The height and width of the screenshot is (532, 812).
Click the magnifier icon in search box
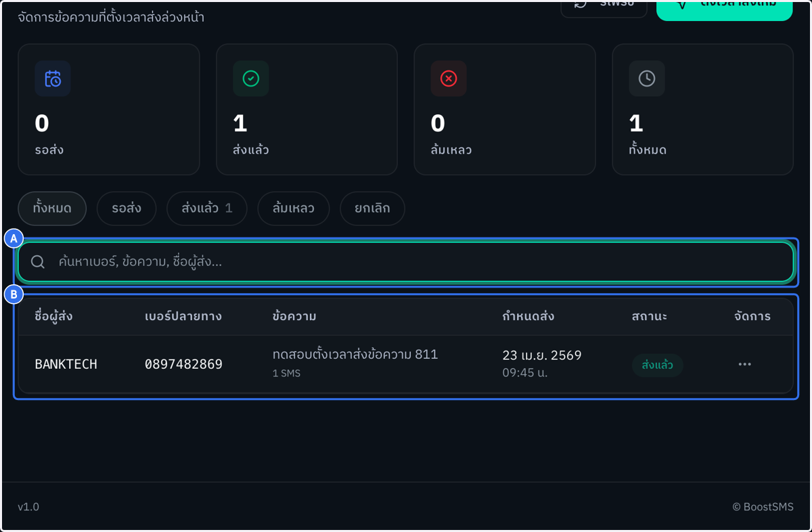[x=38, y=262]
